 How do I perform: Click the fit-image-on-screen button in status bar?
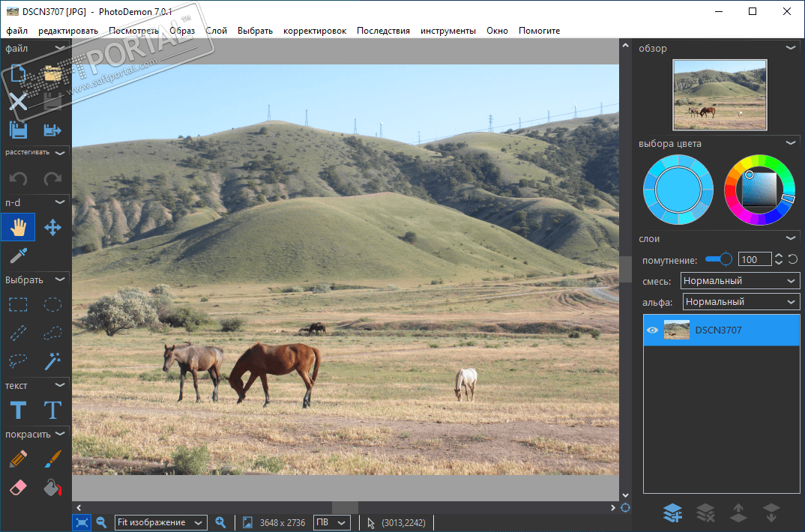pos(82,523)
